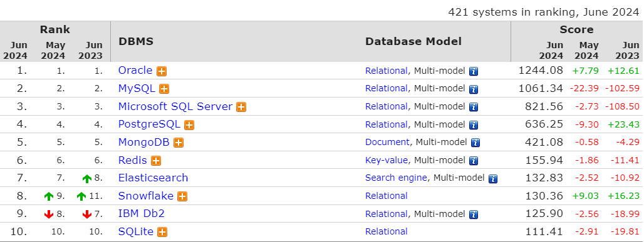Screen dimensions: 644x242
Task: Click the multi-model info icon for IBM Db2
Action: click(x=474, y=214)
